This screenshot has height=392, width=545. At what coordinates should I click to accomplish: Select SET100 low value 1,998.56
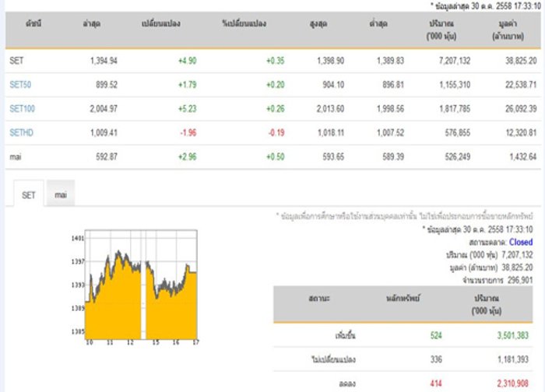[x=390, y=109]
